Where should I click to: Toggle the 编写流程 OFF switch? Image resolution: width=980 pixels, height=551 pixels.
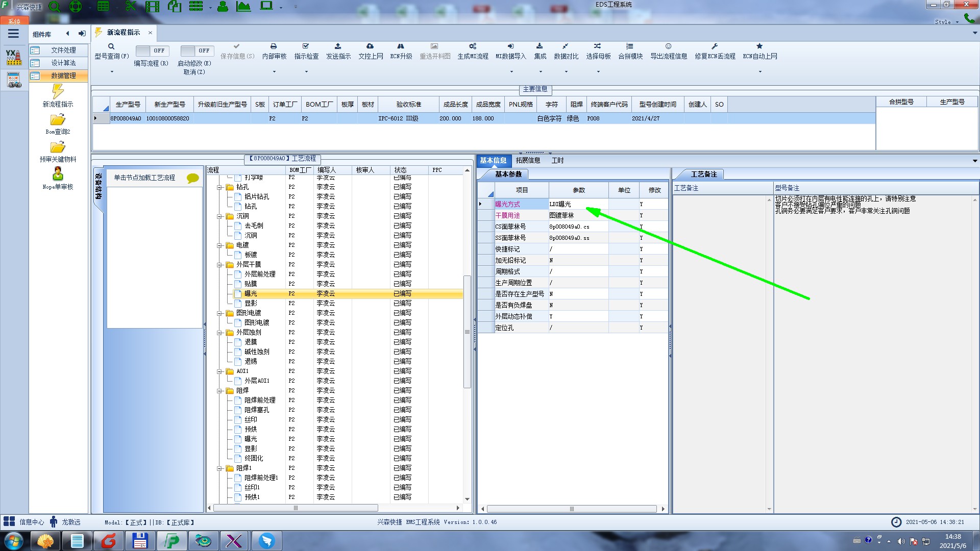tap(151, 51)
